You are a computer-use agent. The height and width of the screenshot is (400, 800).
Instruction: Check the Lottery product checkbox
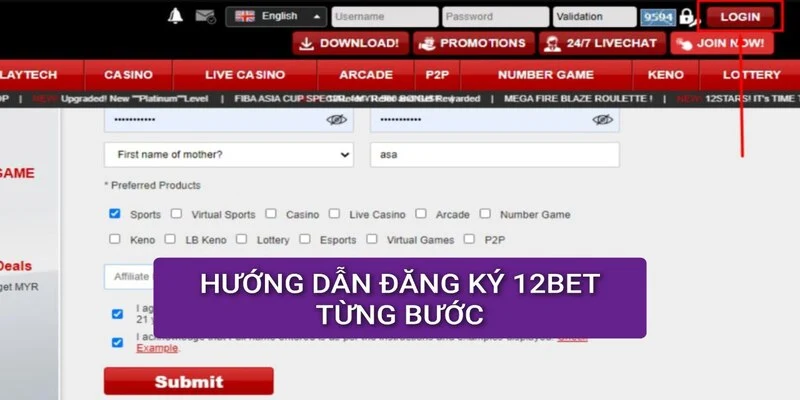(241, 239)
